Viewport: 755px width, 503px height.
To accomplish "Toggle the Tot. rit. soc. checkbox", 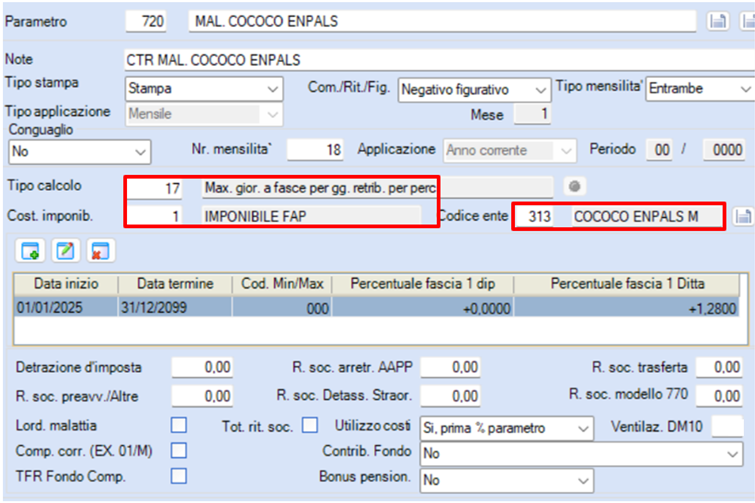I will point(310,426).
